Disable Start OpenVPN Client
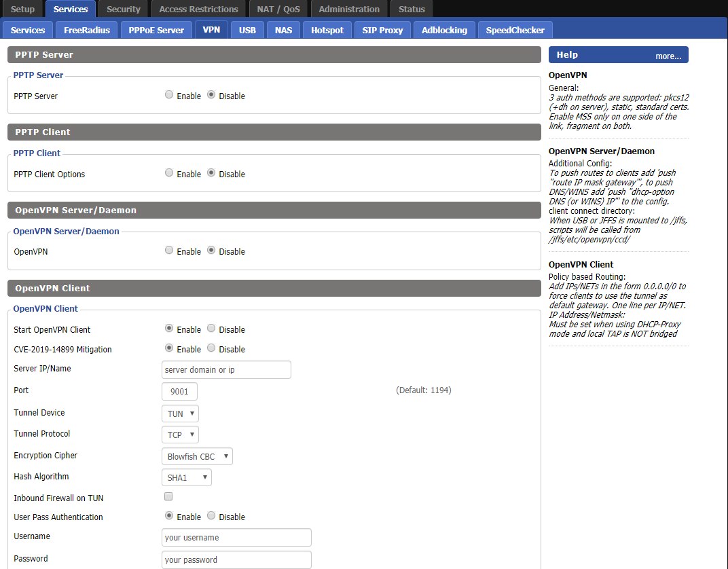728x569 pixels. pos(211,328)
